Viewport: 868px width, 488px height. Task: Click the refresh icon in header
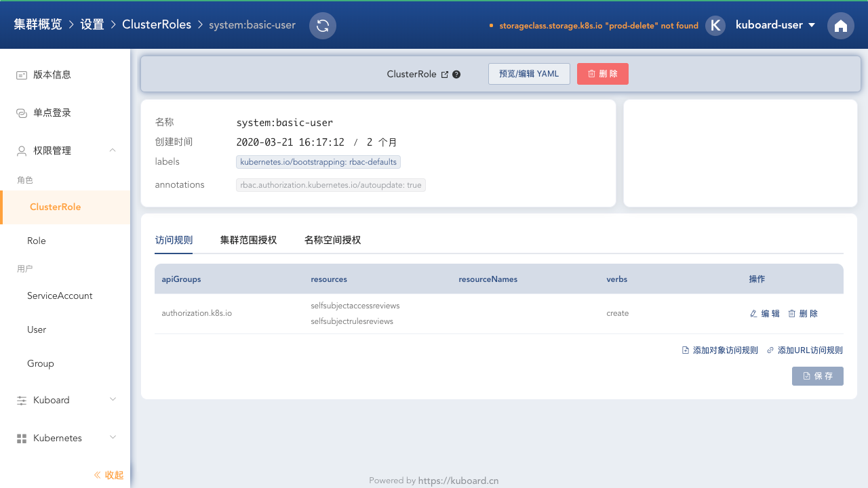coord(323,26)
